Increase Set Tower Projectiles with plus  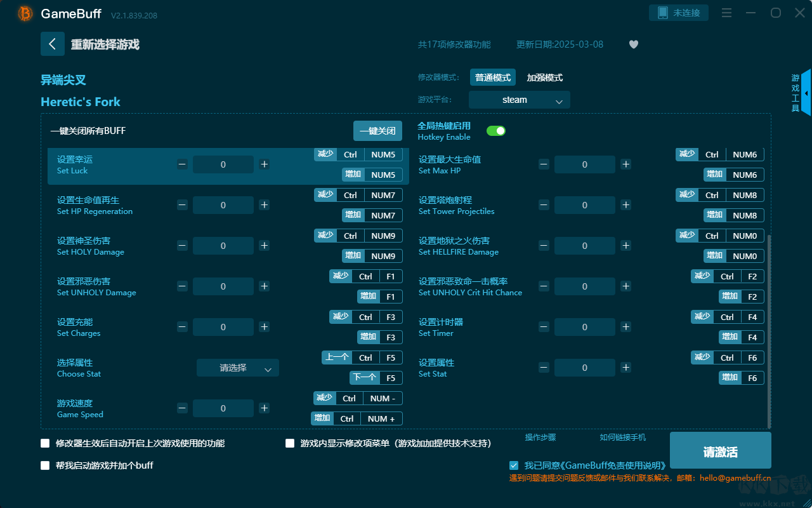coord(626,205)
